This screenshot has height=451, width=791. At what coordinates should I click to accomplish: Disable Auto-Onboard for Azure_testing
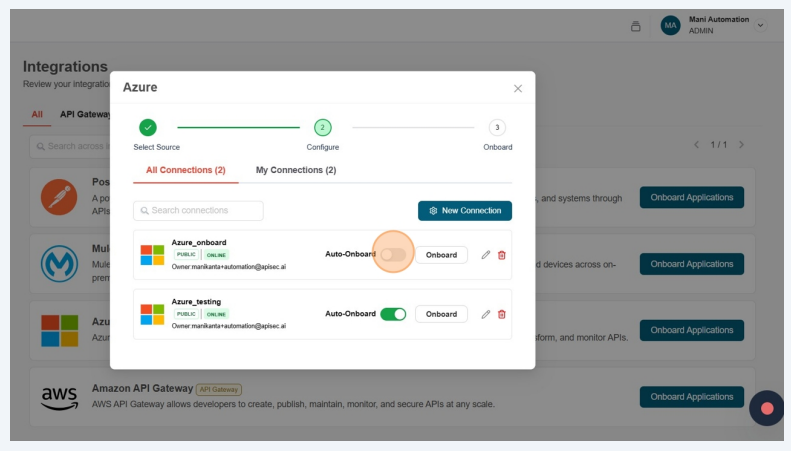click(x=393, y=314)
